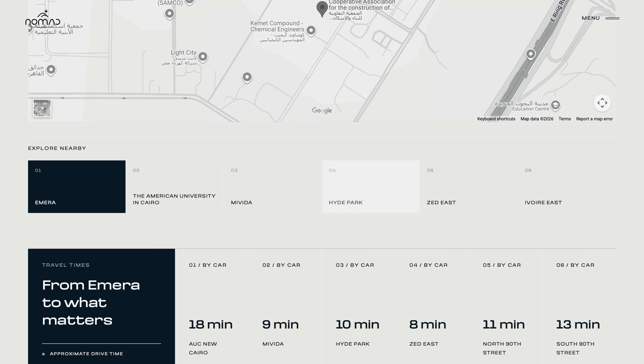Open Keyboard shortcuts on the map
Image resolution: width=644 pixels, height=364 pixels.
496,119
